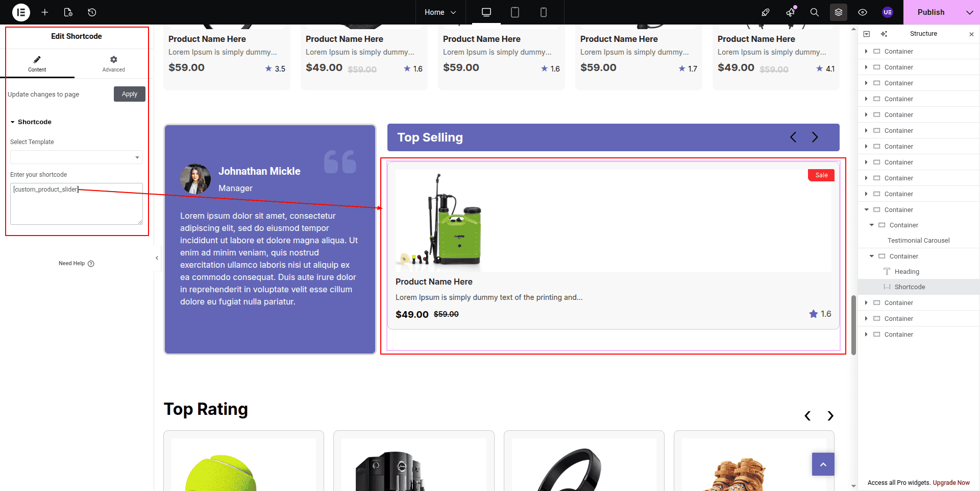Open document settings page icon
980x491 pixels.
(x=68, y=12)
